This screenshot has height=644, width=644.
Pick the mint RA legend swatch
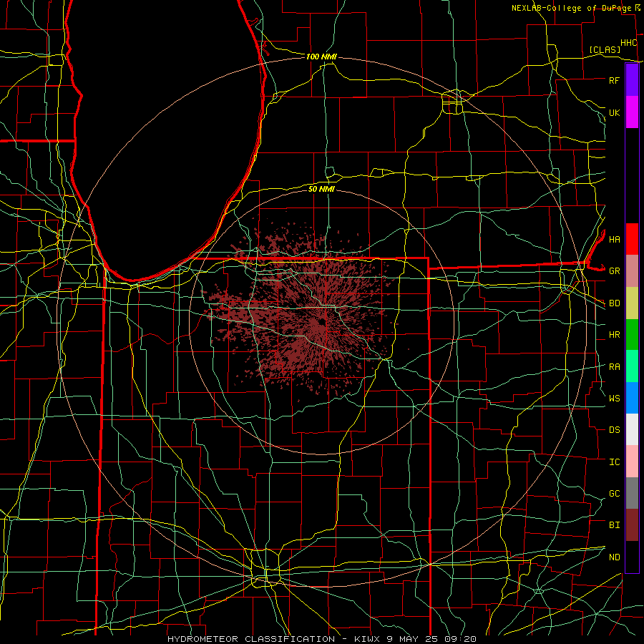point(632,366)
